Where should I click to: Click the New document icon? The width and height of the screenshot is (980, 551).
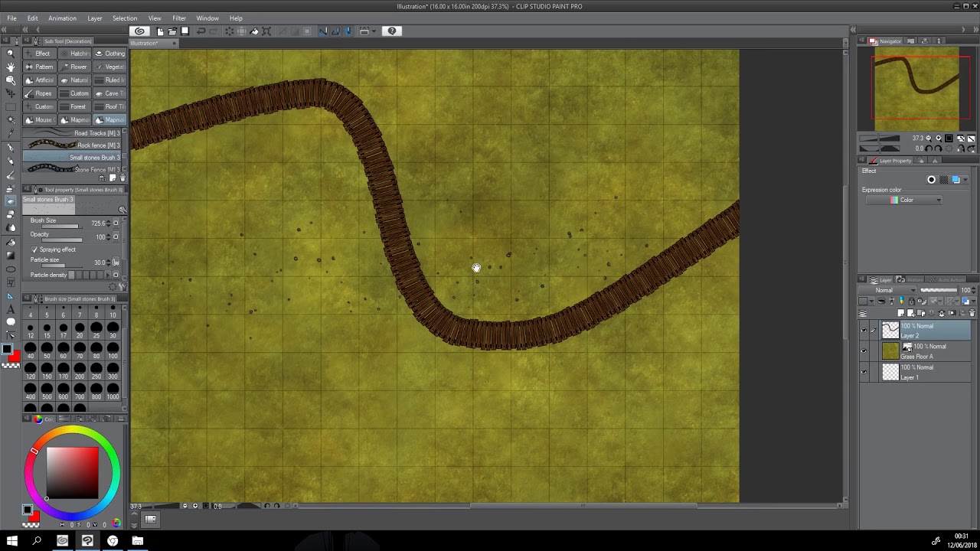point(160,31)
